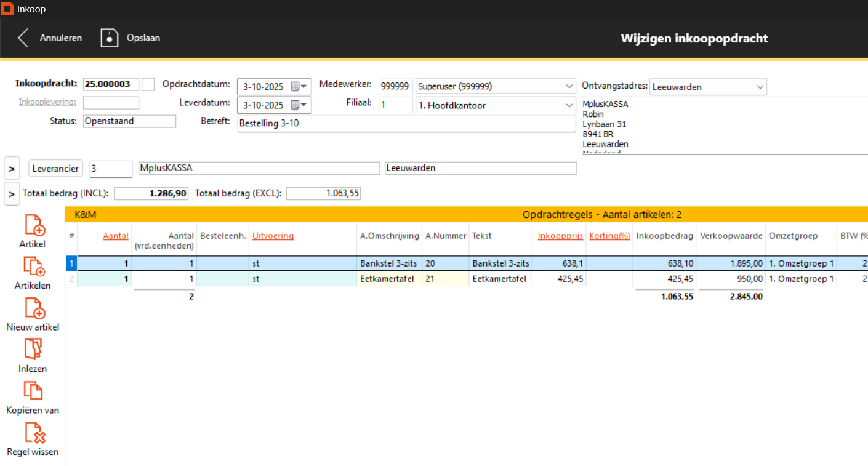Viewport: 868px width, 466px height.
Task: Click the Opslaan save icon
Action: [109, 38]
